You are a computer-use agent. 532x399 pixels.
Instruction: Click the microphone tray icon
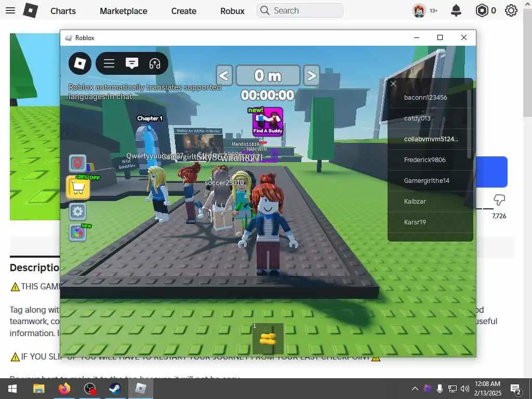pyautogui.click(x=440, y=389)
